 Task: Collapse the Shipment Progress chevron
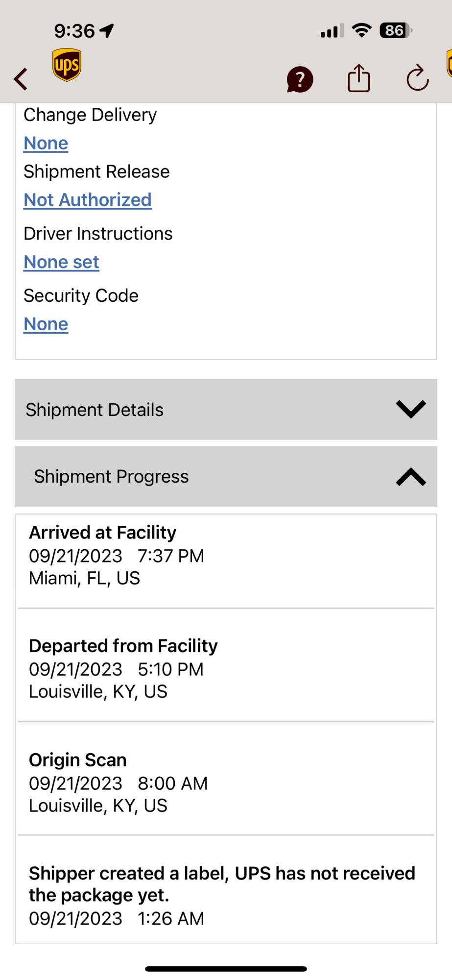click(x=410, y=477)
